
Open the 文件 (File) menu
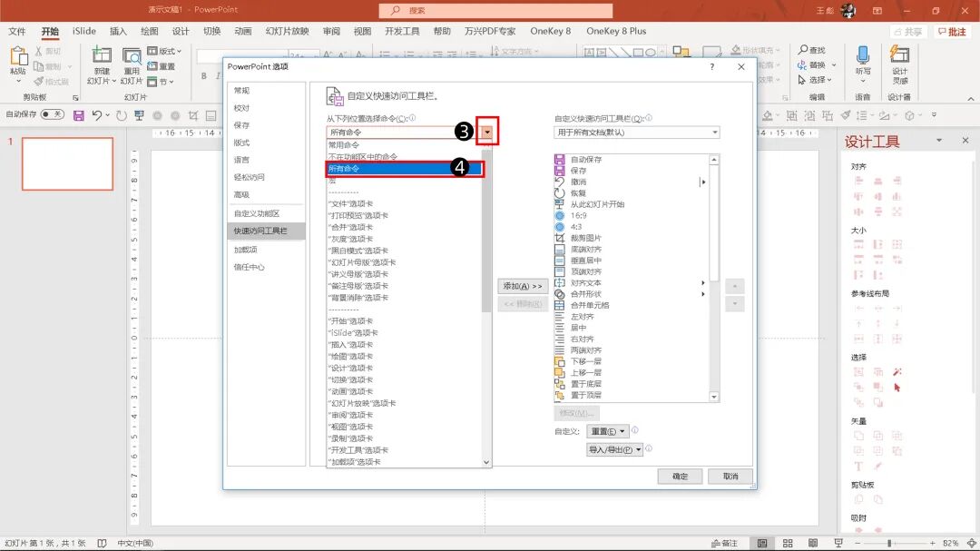[x=17, y=31]
